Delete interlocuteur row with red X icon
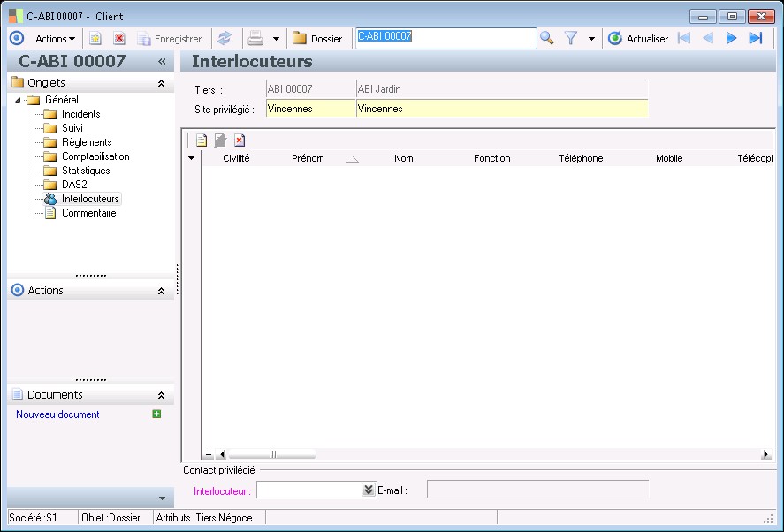 tap(239, 140)
